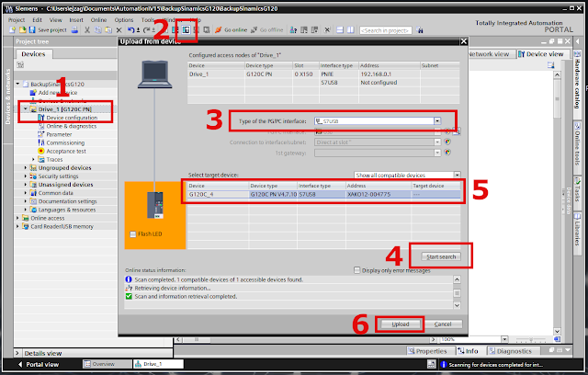The height and width of the screenshot is (375, 588).
Task: Close the Upload from device dialog
Action: click(464, 41)
